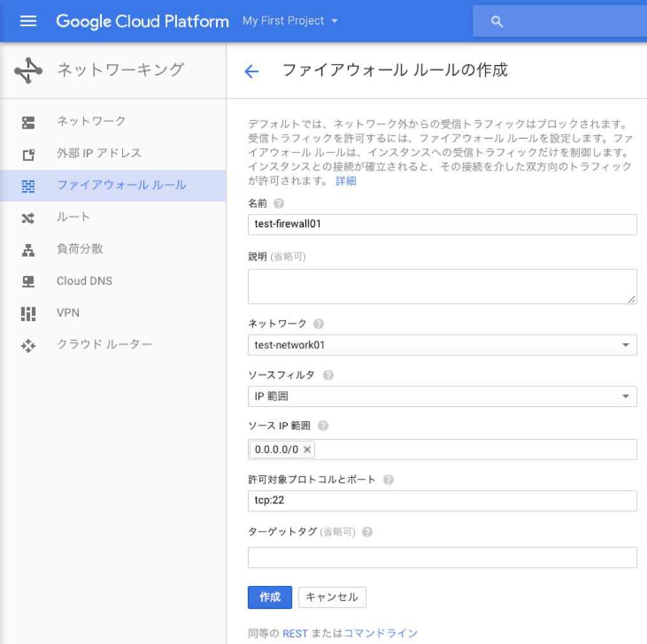Image resolution: width=647 pixels, height=644 pixels.
Task: Expand the IP 範囲 source filter dropdown
Action: click(x=442, y=397)
